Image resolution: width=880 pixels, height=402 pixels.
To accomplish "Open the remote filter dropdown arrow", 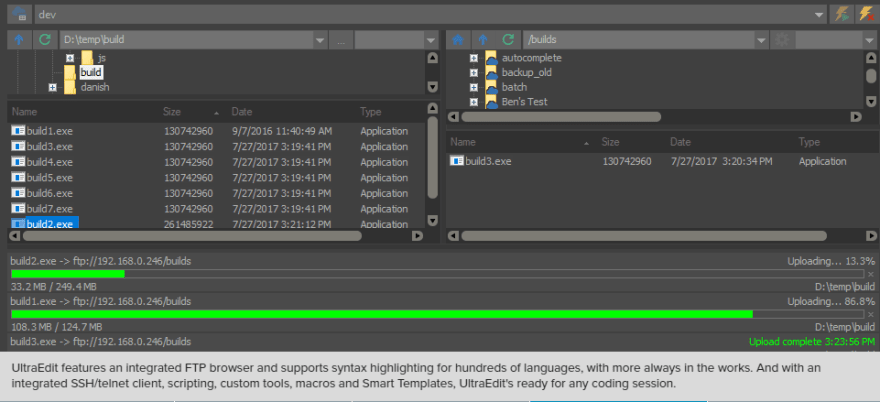I will coord(869,40).
